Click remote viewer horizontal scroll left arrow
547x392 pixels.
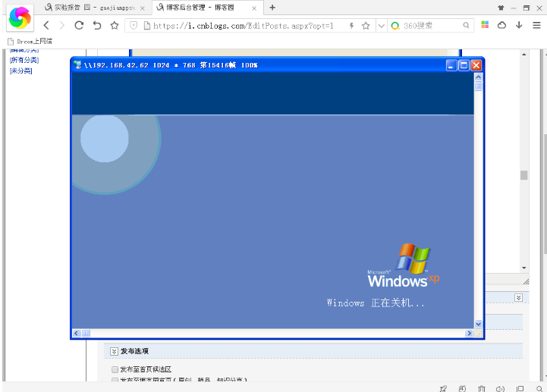[77, 333]
